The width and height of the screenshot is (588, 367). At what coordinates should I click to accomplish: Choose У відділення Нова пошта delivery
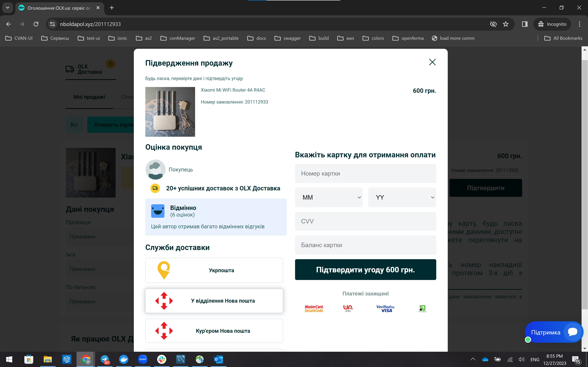pyautogui.click(x=214, y=301)
